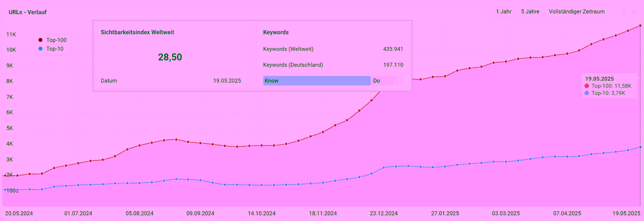
Task: Open the help question mark icon
Action: [624, 12]
